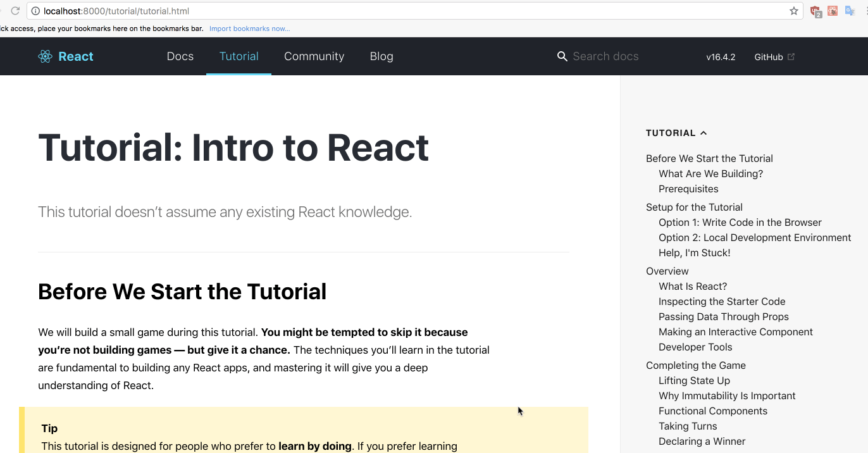868x453 pixels.
Task: Click the Tip label in yellow box
Action: point(49,428)
